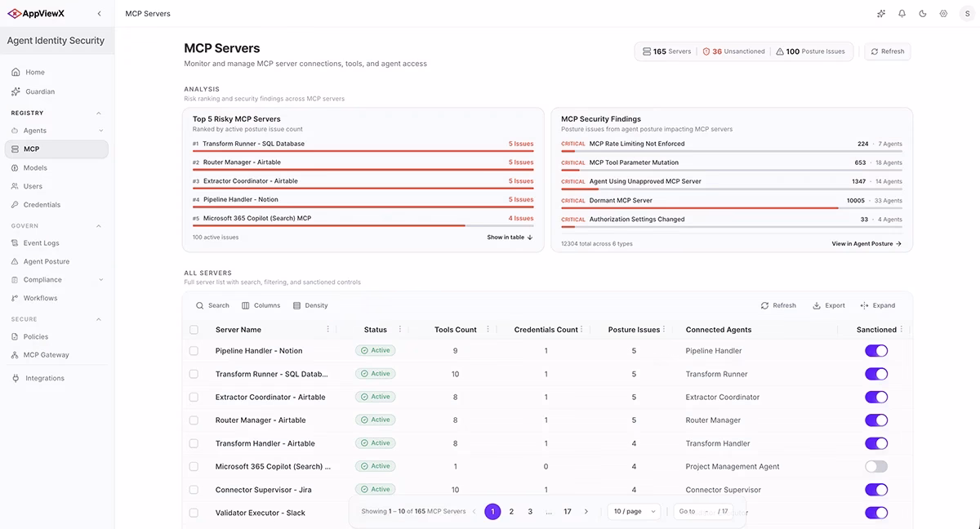The image size is (980, 529).
Task: Expand the Compliance submenu chevron
Action: click(100, 280)
